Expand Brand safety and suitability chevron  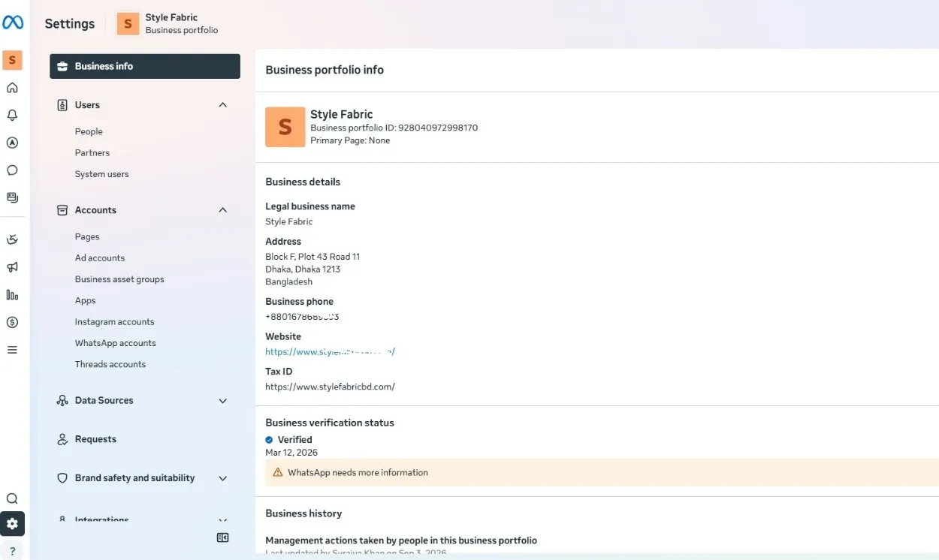[x=222, y=478]
